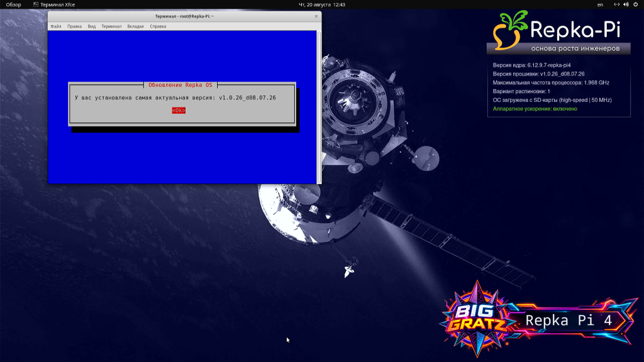Click the Версия ядра line on desktop
The image size is (644, 362).
[531, 65]
